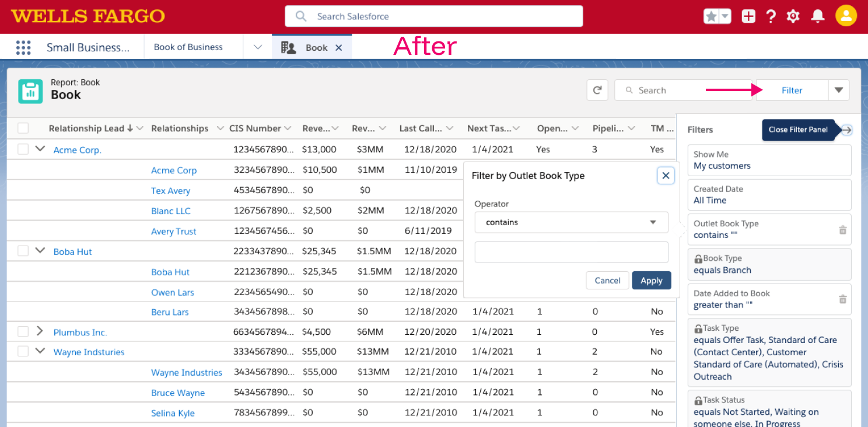Expand the Plumbus Inc. group

pyautogui.click(x=40, y=331)
